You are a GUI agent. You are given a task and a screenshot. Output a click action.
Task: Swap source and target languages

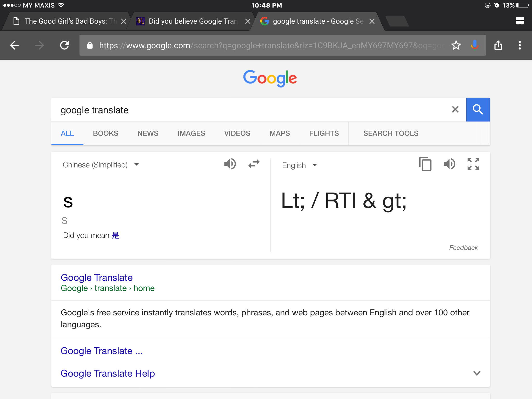click(254, 164)
